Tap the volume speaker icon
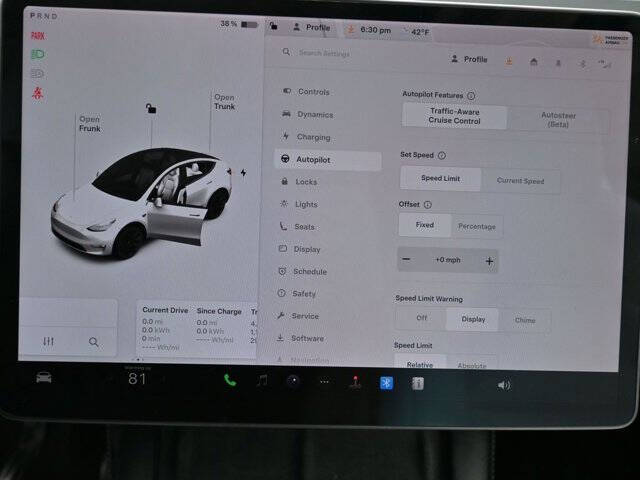The height and width of the screenshot is (480, 640). 504,385
